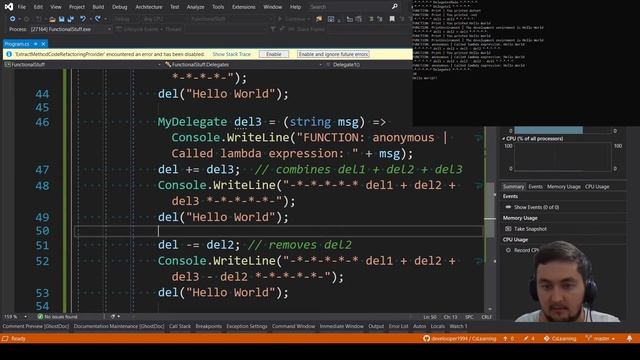Image resolution: width=640 pixels, height=360 pixels.
Task: Click the GitHub repository icon in status bar
Action: (x=427, y=338)
